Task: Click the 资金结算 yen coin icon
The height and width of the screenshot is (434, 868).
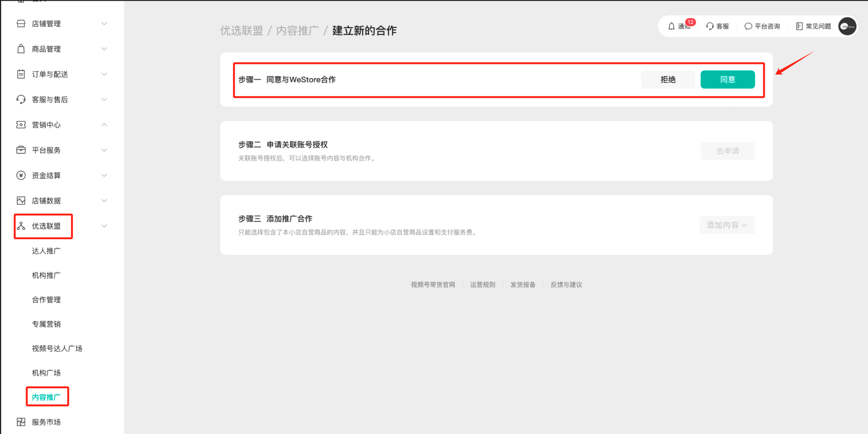Action: click(x=21, y=175)
